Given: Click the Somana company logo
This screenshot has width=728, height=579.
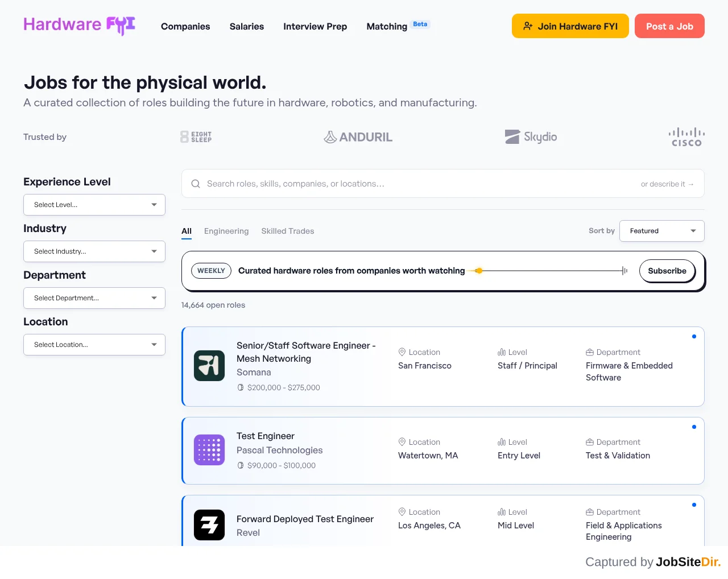Looking at the screenshot, I should (209, 366).
